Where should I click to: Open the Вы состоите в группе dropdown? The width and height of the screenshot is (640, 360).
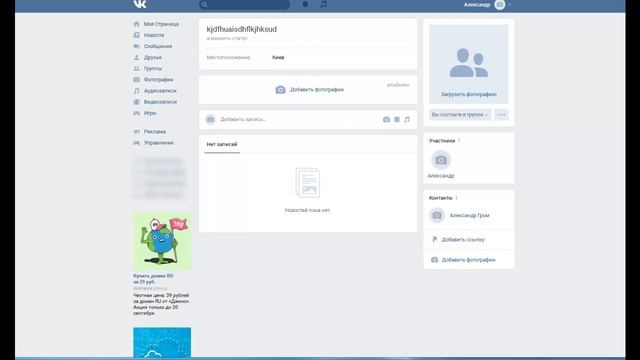click(x=460, y=115)
